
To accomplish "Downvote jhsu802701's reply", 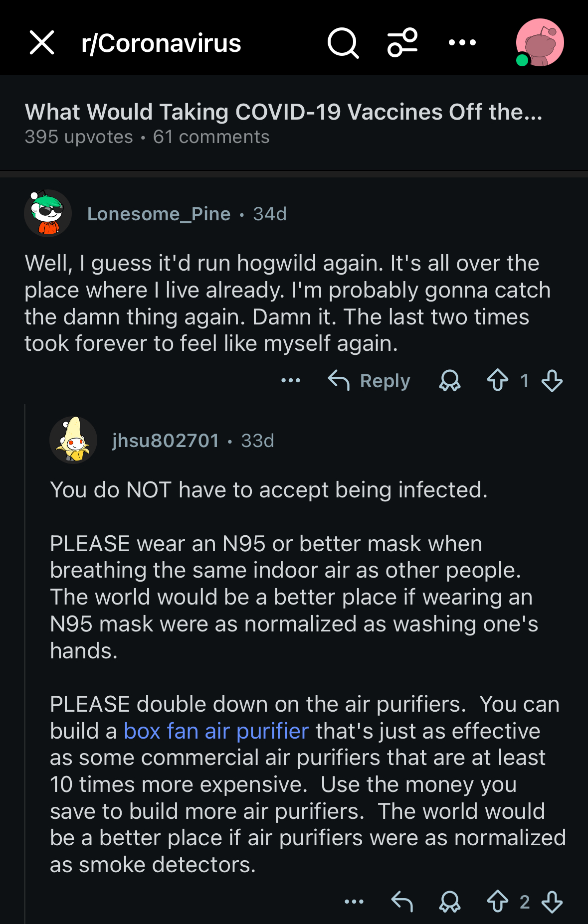I will coord(552,902).
